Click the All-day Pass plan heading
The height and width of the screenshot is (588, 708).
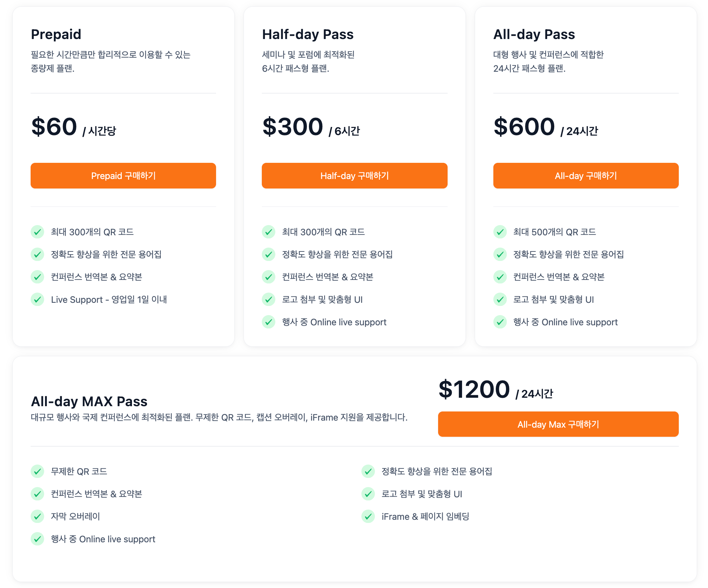(x=534, y=34)
